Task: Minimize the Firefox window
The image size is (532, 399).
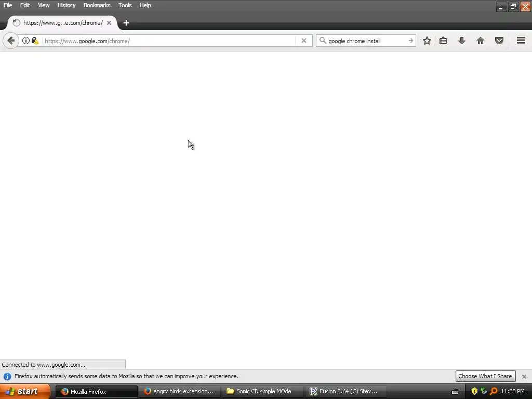Action: click(501, 6)
